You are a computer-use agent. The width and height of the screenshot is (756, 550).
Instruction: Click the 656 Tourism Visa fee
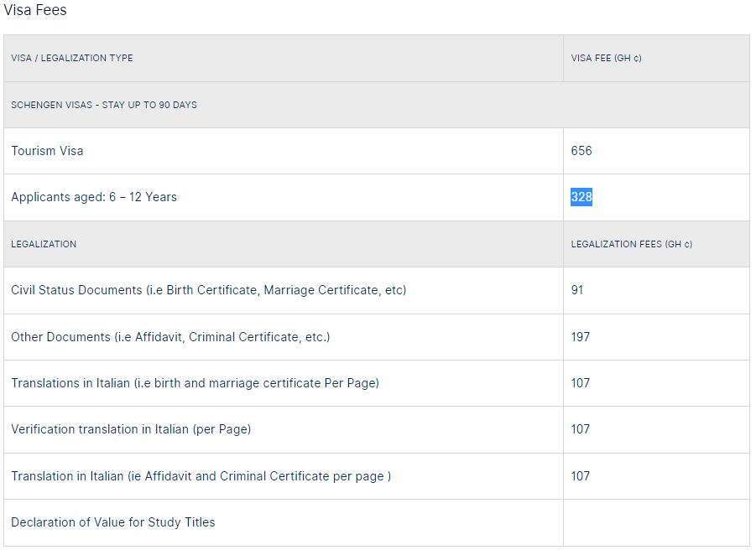tap(581, 151)
